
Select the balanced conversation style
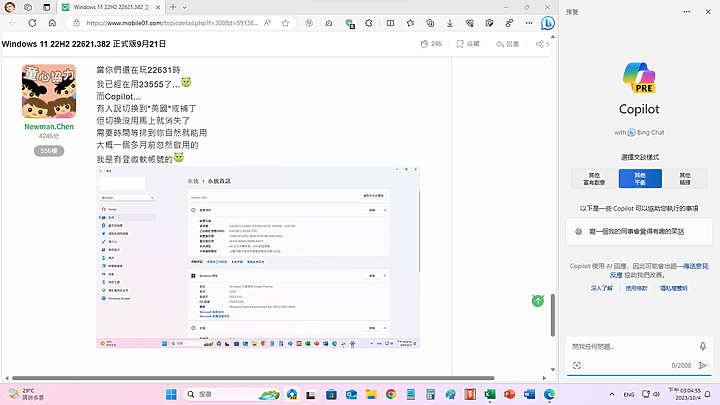click(640, 179)
